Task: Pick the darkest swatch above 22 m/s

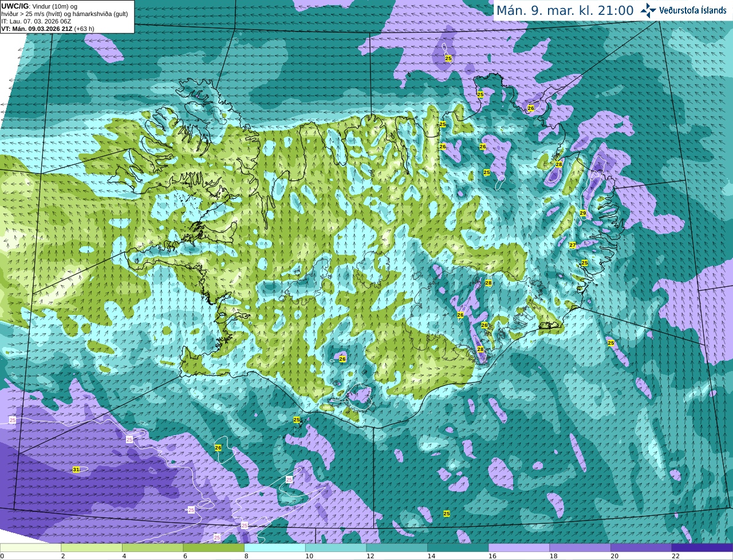Action: click(702, 547)
